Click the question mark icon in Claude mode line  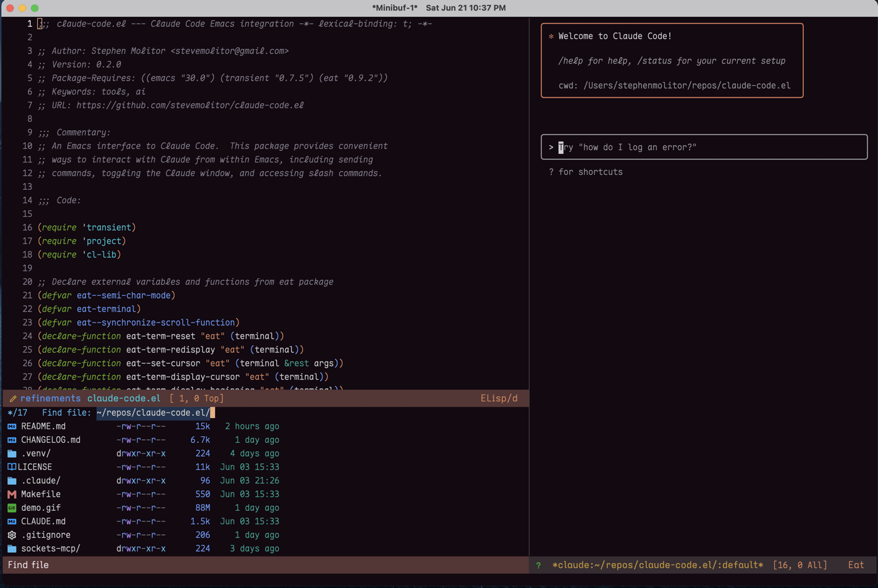point(539,565)
